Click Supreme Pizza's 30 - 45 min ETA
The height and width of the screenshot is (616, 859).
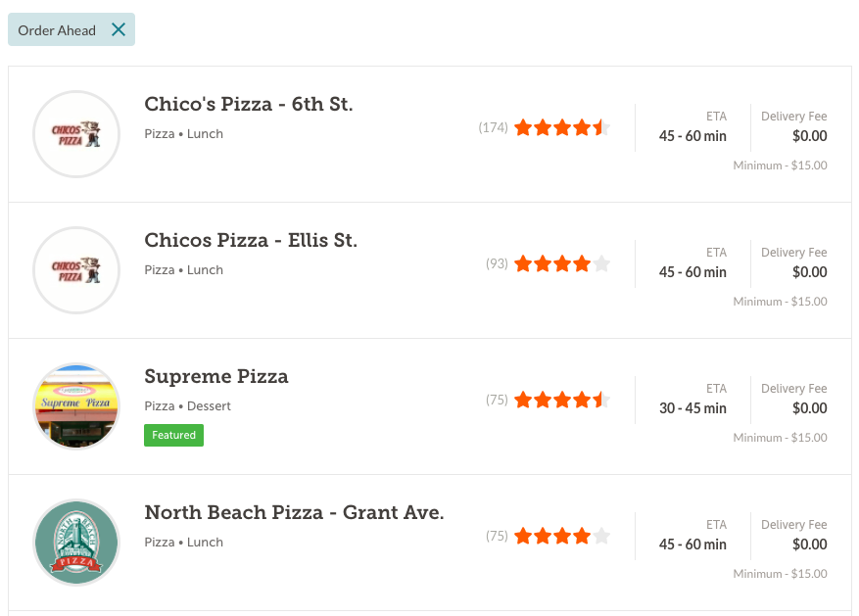(692, 408)
